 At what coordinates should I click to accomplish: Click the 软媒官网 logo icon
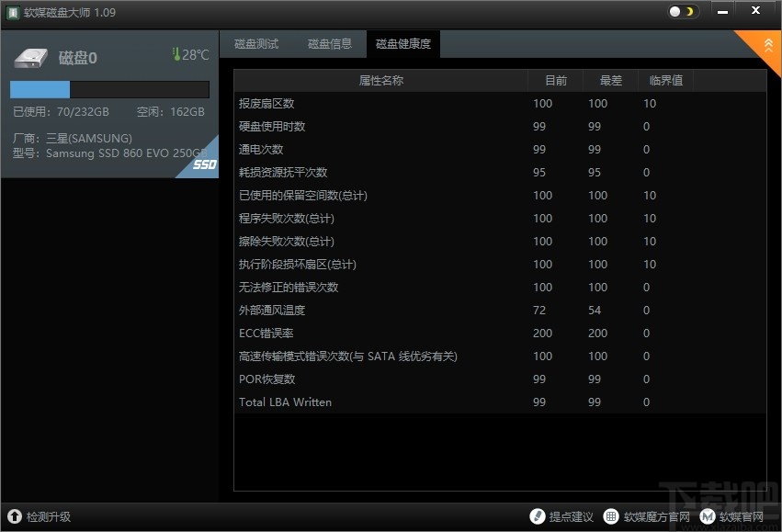(x=706, y=516)
